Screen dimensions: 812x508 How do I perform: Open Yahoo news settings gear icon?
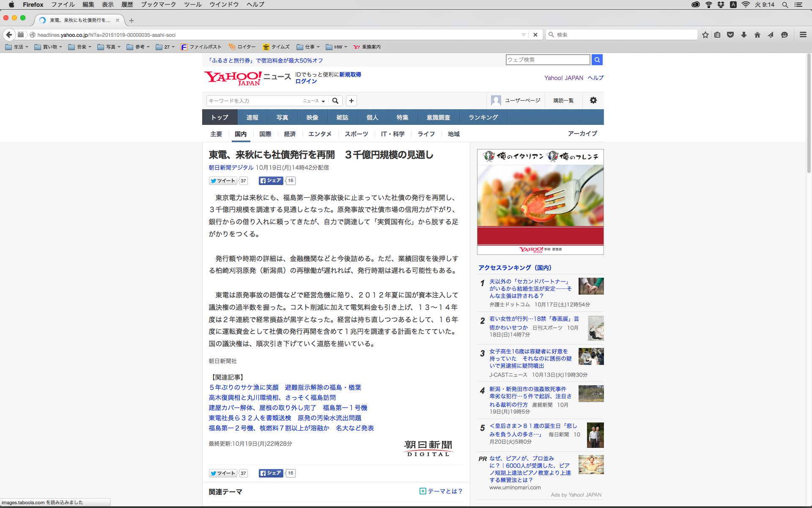(593, 100)
